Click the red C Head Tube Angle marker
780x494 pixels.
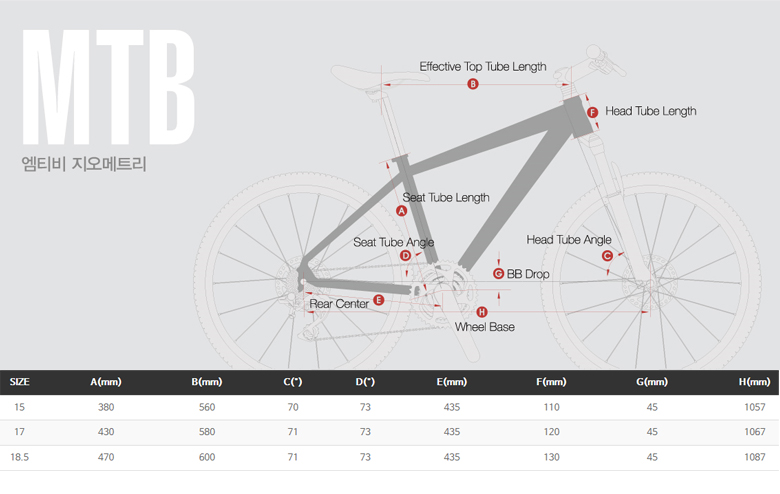tap(607, 256)
